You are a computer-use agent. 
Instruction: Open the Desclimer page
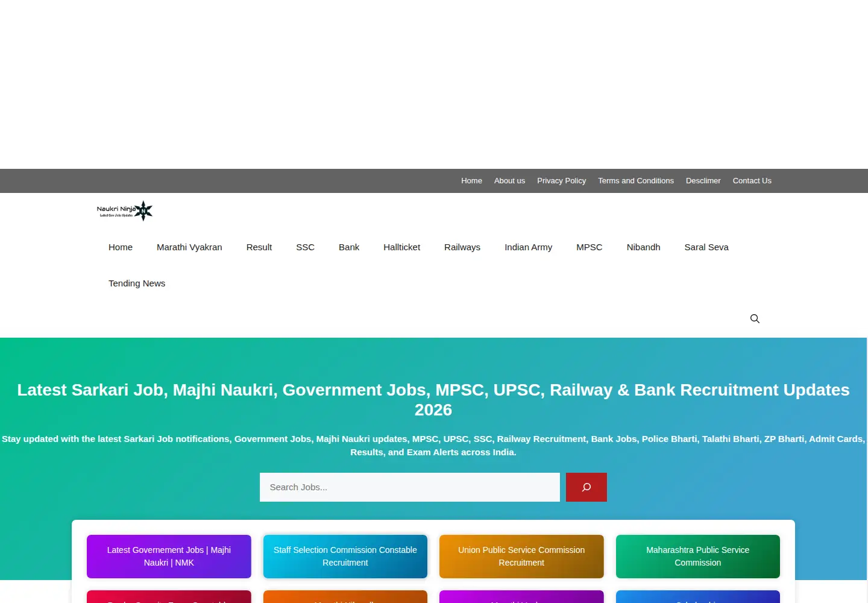point(703,181)
